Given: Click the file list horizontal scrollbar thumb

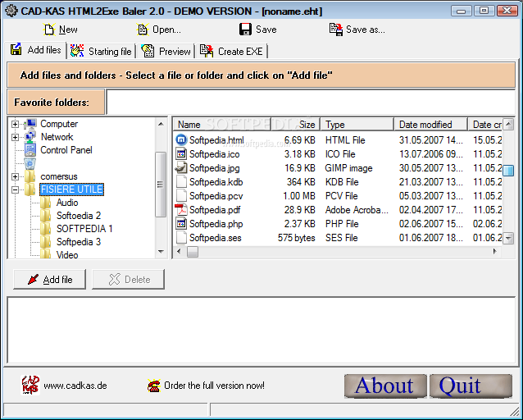Looking at the screenshot, I should (193, 251).
